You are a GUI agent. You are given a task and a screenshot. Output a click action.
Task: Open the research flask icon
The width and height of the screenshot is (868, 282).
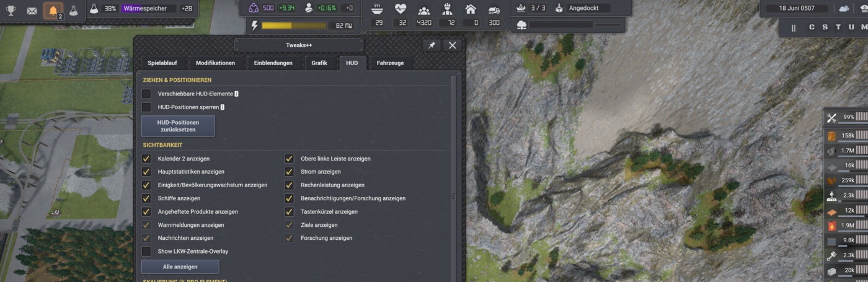(73, 11)
